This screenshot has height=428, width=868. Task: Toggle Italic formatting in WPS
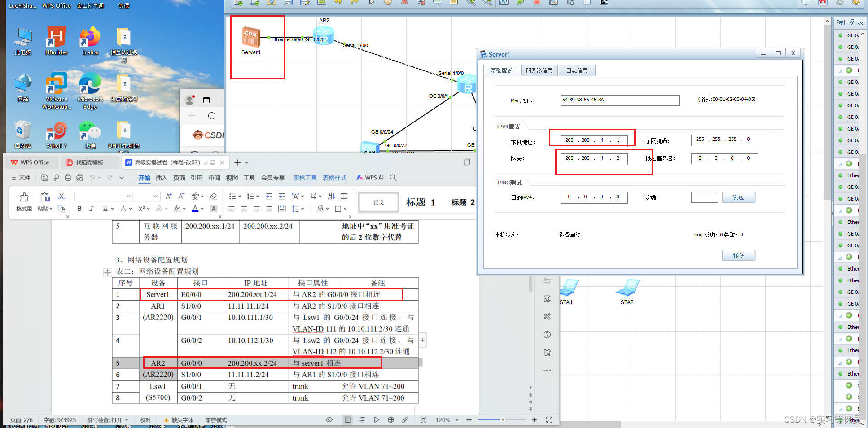tap(92, 209)
